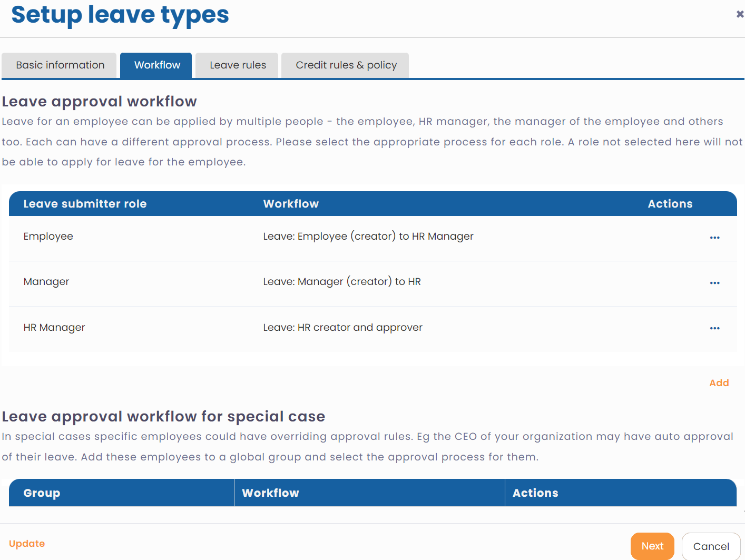Cancel the leave type setup

(711, 546)
